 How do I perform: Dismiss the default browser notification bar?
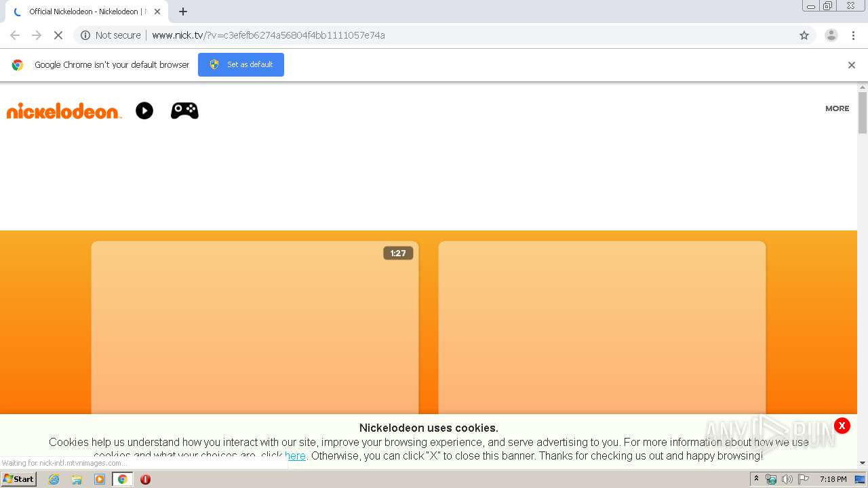[x=851, y=65]
